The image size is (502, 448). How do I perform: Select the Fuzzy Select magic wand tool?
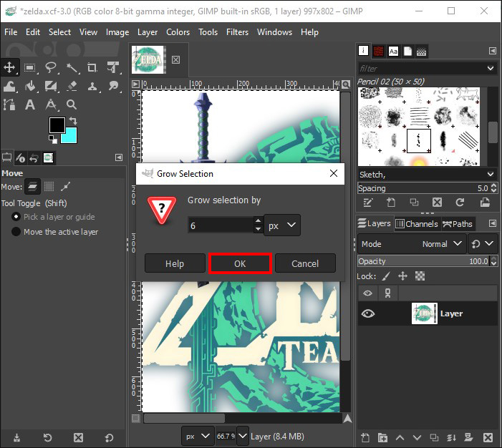pyautogui.click(x=72, y=67)
